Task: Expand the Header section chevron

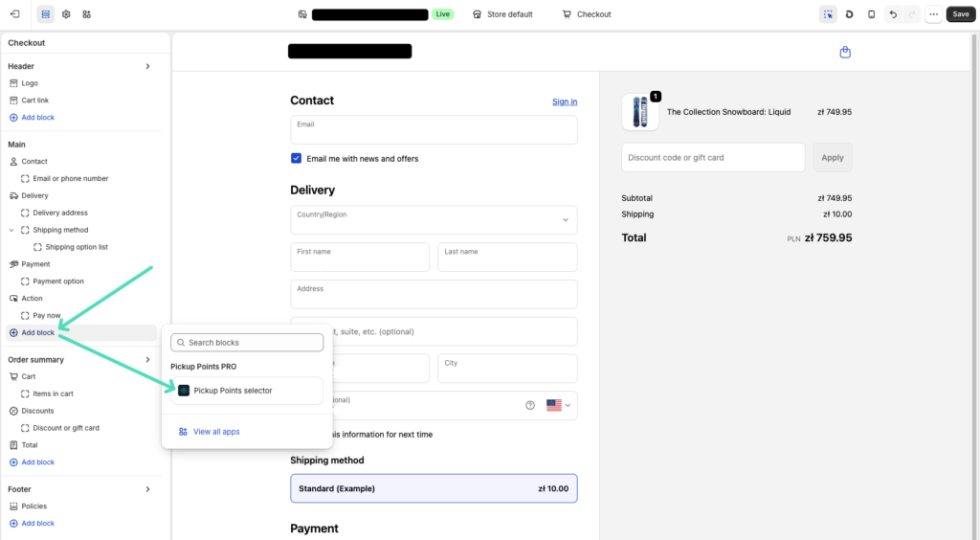Action: (x=148, y=66)
